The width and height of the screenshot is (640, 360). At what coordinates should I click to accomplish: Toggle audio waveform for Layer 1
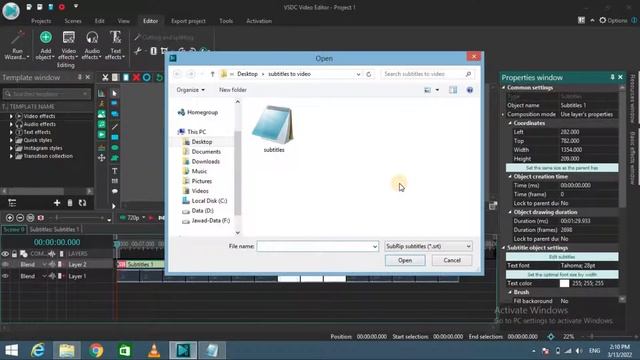point(52,276)
